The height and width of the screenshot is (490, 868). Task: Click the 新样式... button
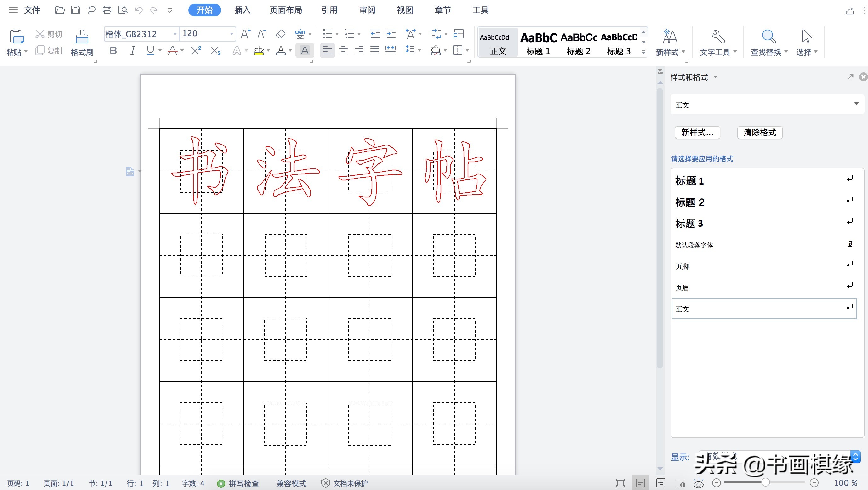coord(697,133)
